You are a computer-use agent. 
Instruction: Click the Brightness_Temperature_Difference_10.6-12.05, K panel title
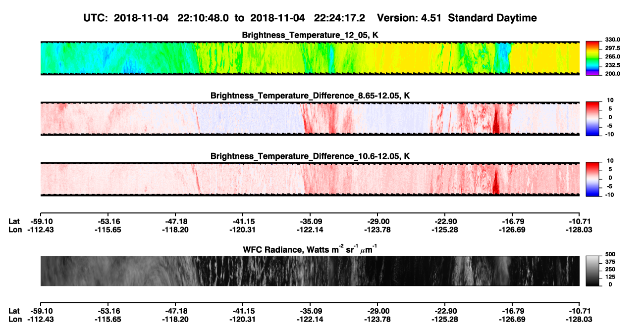pyautogui.click(x=310, y=156)
